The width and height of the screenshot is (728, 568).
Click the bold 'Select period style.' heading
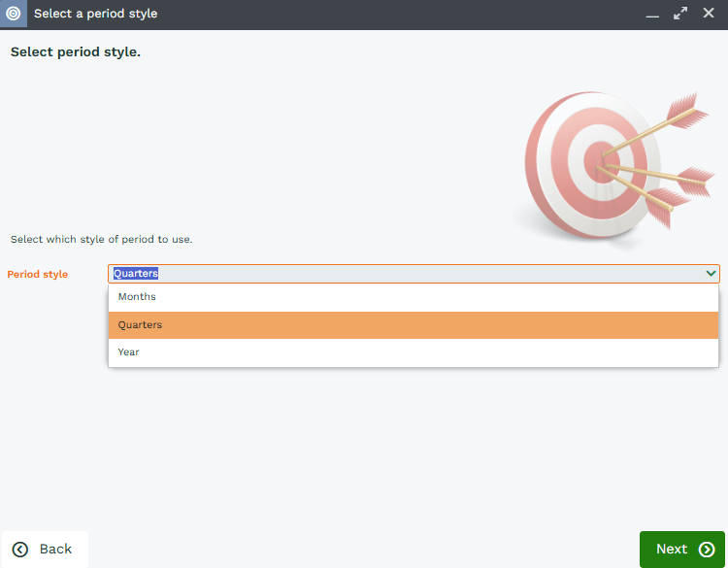[76, 52]
